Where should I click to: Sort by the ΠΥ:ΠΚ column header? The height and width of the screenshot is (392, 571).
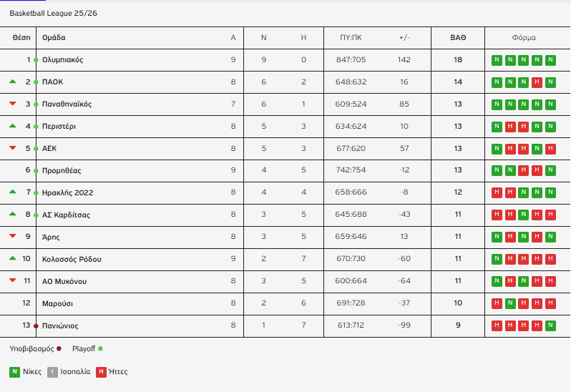[x=351, y=38]
